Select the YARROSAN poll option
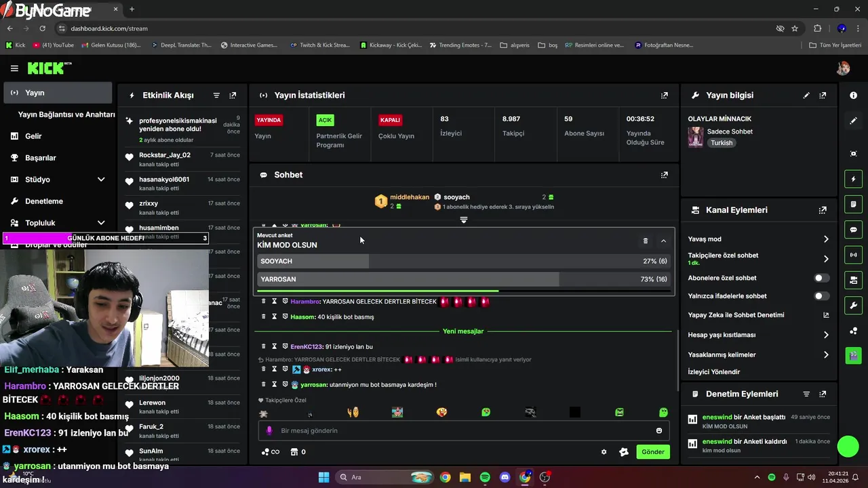868x488 pixels. click(x=464, y=279)
